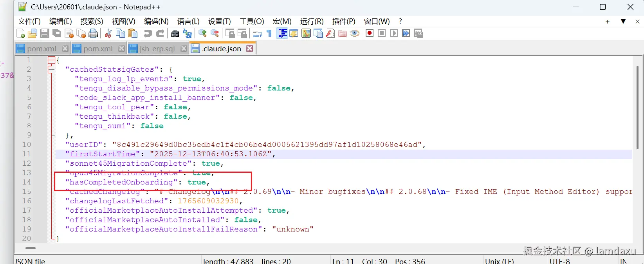
Task: Save the current recorded macro icon
Action: click(x=419, y=33)
